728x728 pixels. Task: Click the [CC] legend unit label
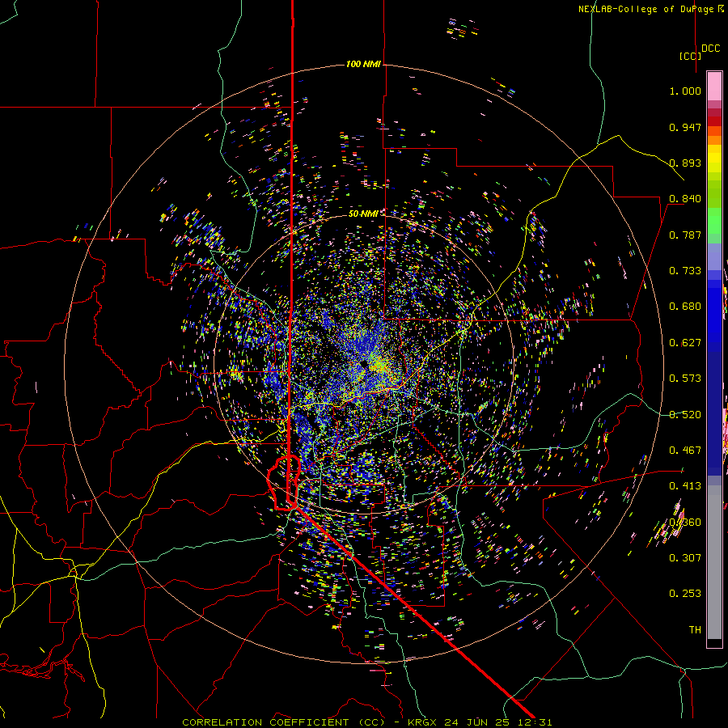[690, 56]
